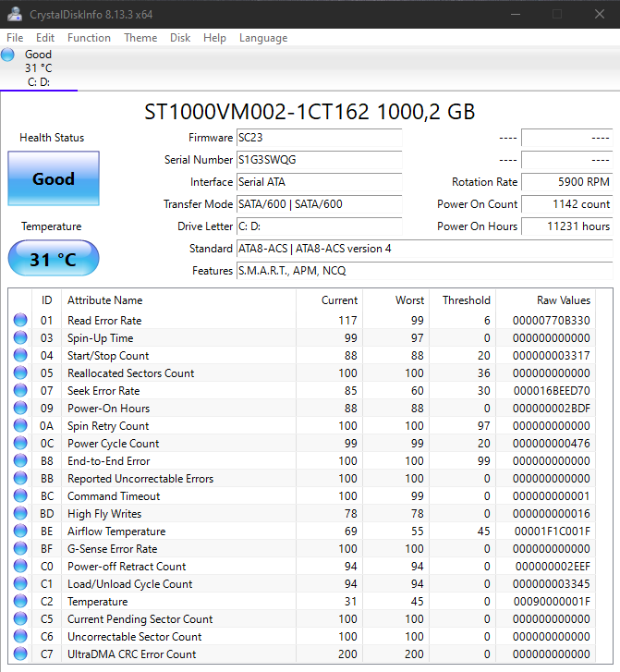Open the File menu
Screen dimensions: 620x672
(15, 38)
